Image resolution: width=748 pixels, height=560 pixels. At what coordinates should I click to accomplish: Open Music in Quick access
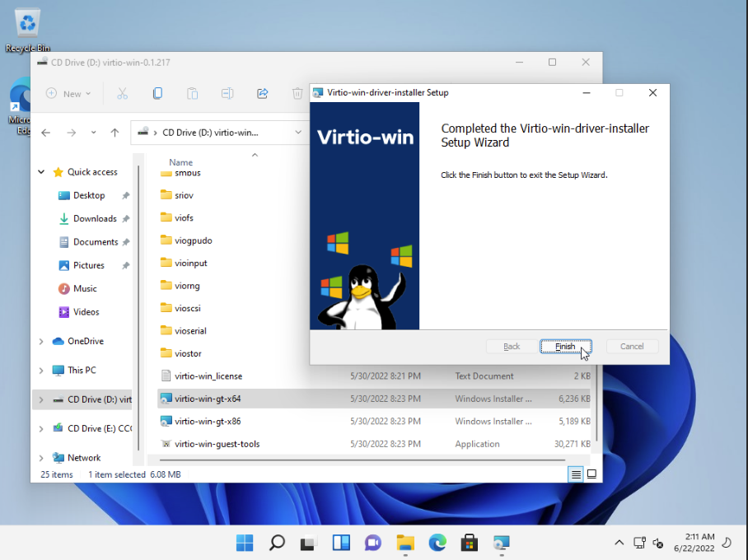coord(85,288)
